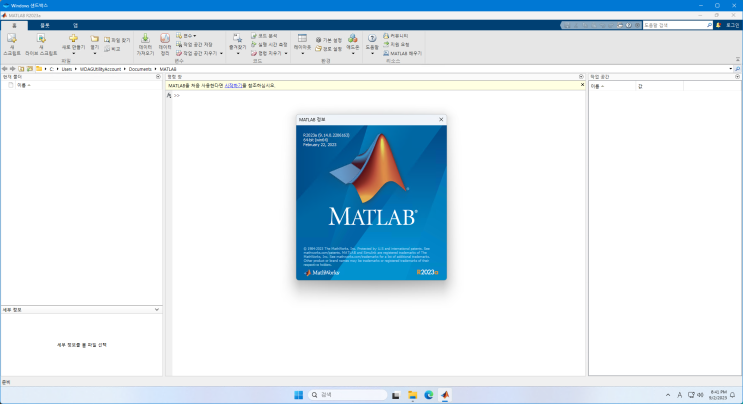Click the MATLAB icon in the taskbar
Image resolution: width=743 pixels, height=404 pixels.
[x=445, y=395]
